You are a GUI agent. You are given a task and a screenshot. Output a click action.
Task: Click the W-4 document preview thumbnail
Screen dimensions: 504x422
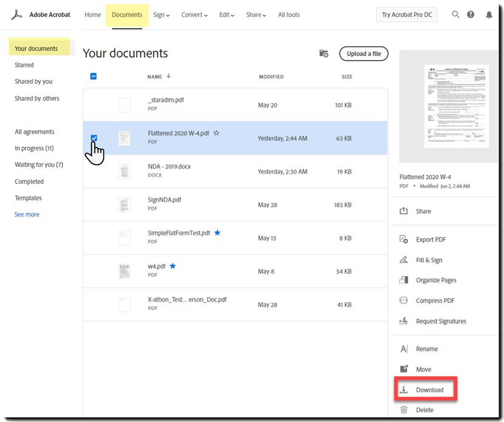[x=457, y=106]
